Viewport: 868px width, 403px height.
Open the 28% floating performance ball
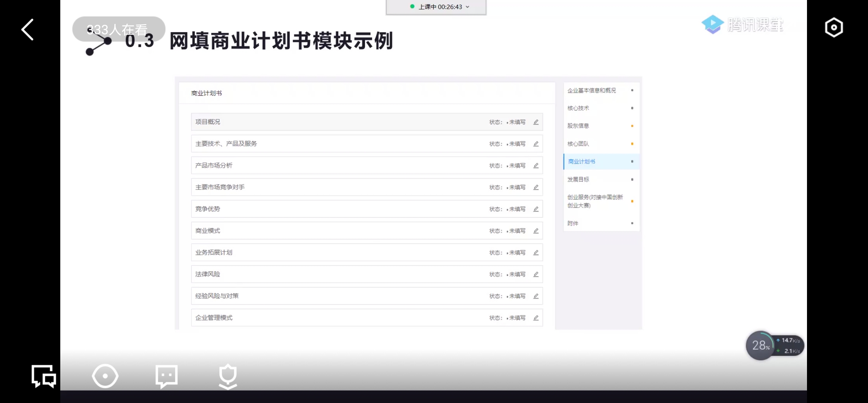point(761,345)
